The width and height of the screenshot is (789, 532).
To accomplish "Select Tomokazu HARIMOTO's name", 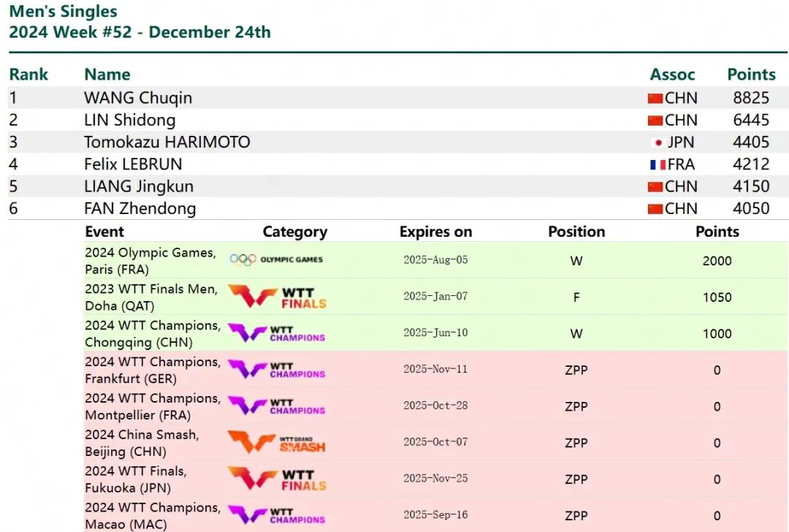I will 167,142.
